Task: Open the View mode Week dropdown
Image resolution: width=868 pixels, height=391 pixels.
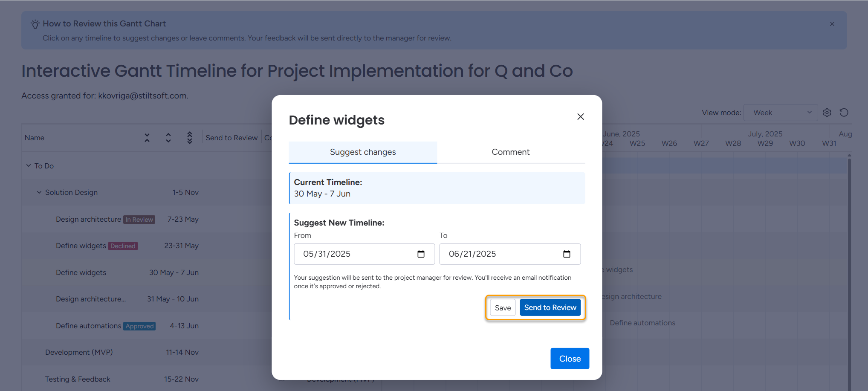Action: click(x=780, y=113)
